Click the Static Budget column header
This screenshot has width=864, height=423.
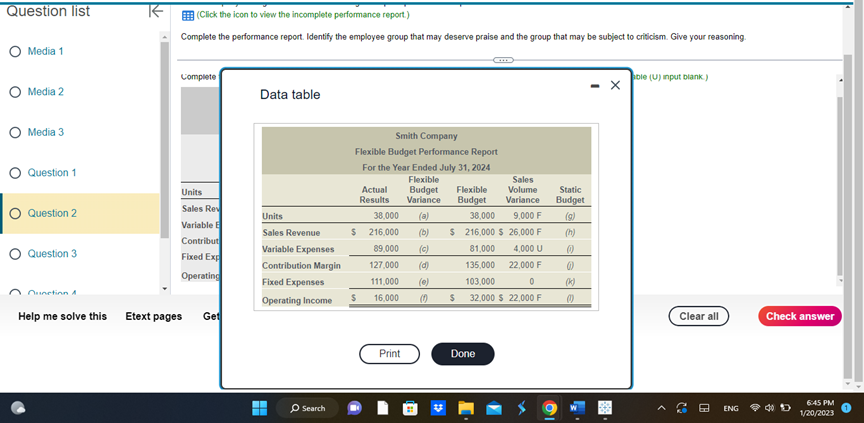pyautogui.click(x=570, y=194)
